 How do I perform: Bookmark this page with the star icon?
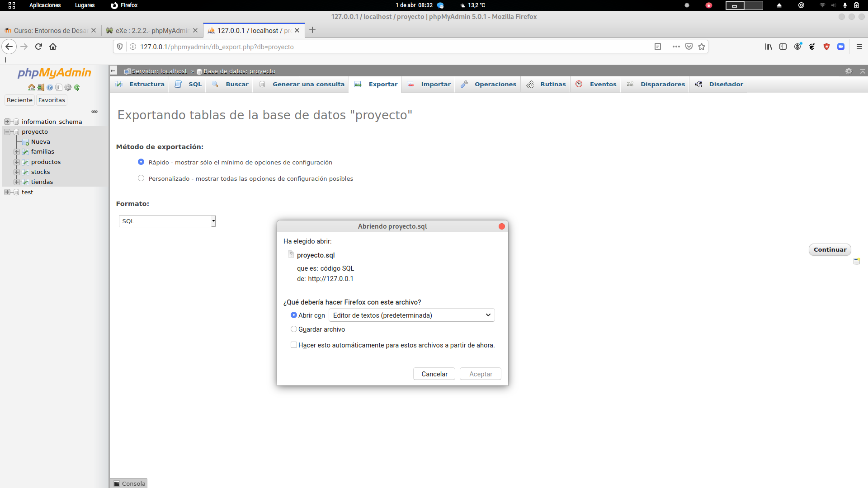[702, 47]
